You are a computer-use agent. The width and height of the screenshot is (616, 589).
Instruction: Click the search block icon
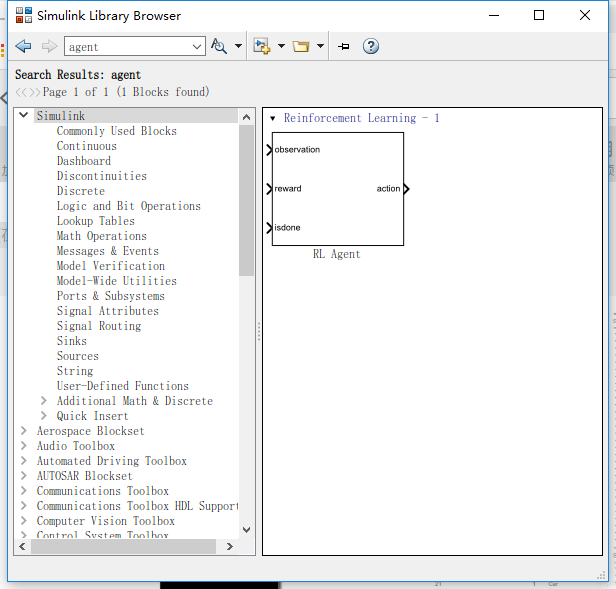pyautogui.click(x=219, y=46)
